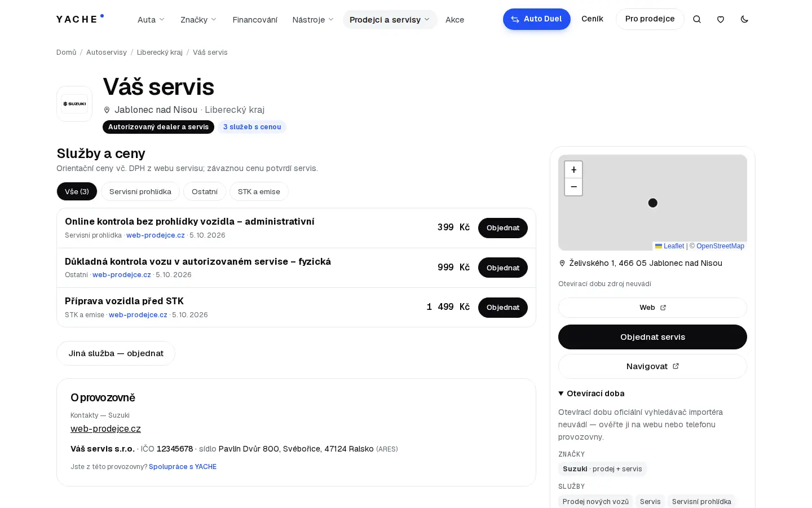This screenshot has width=812, height=508.
Task: Open the search icon in header
Action: pos(697,19)
